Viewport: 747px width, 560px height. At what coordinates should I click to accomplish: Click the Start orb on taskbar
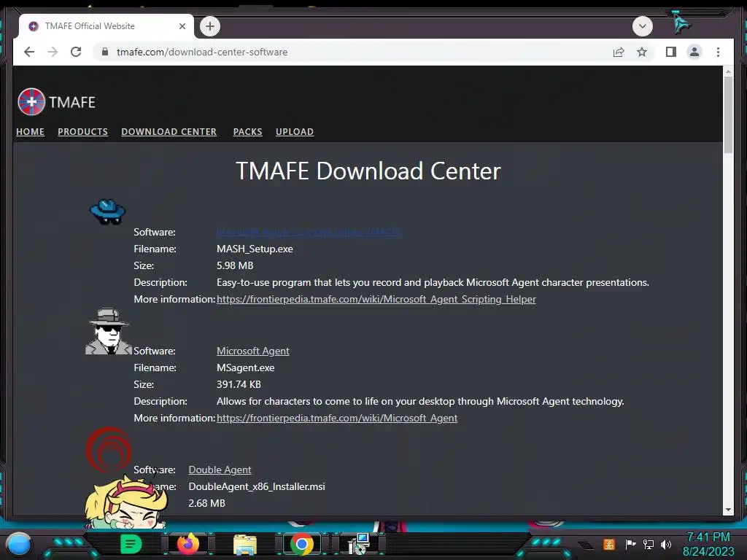[x=19, y=544]
